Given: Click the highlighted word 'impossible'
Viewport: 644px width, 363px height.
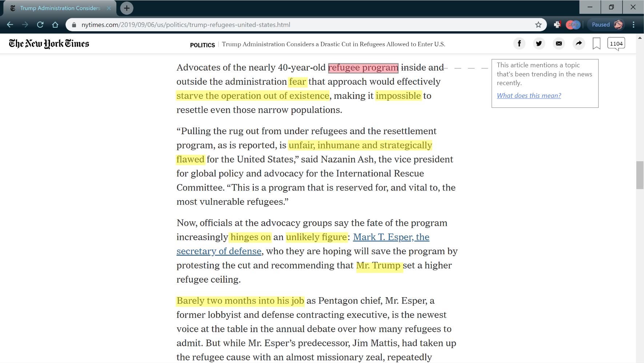Looking at the screenshot, I should point(398,96).
